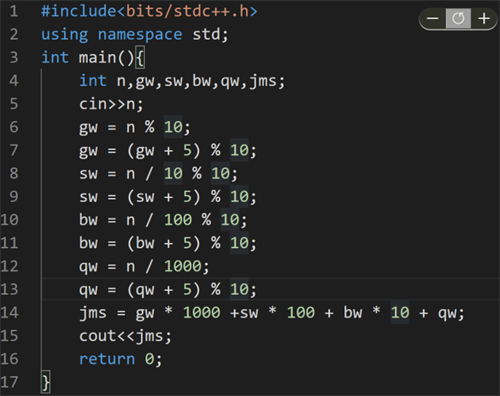Click the 'jms = gw * 1000' assignment line

pos(272,313)
